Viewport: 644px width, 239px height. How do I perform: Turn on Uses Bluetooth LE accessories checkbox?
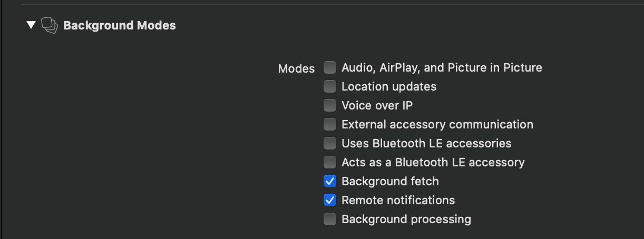tap(330, 143)
